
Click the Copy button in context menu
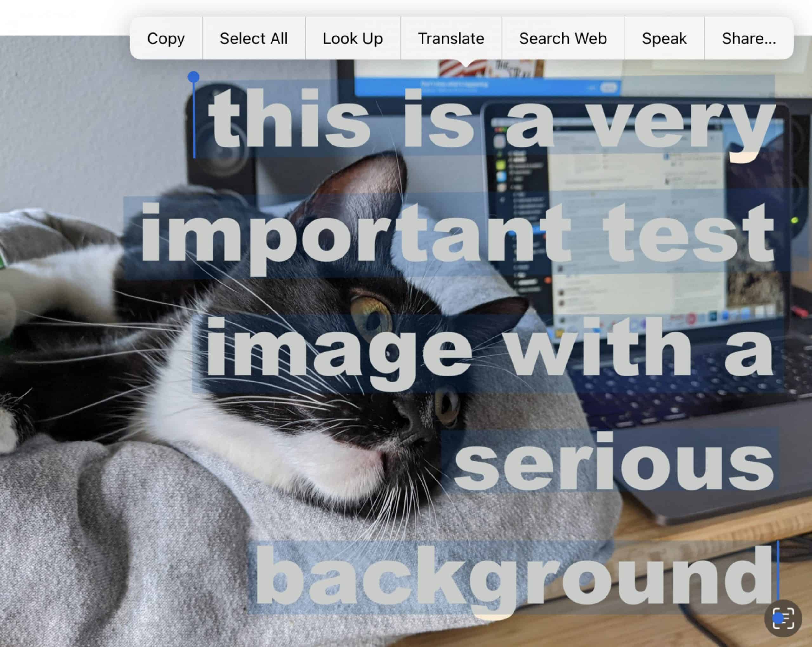tap(166, 38)
